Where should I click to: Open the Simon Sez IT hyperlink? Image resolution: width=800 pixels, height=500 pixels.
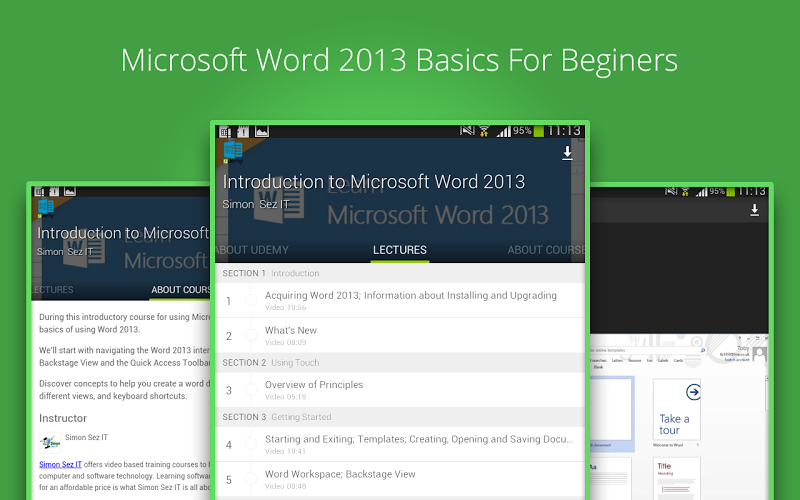60,464
